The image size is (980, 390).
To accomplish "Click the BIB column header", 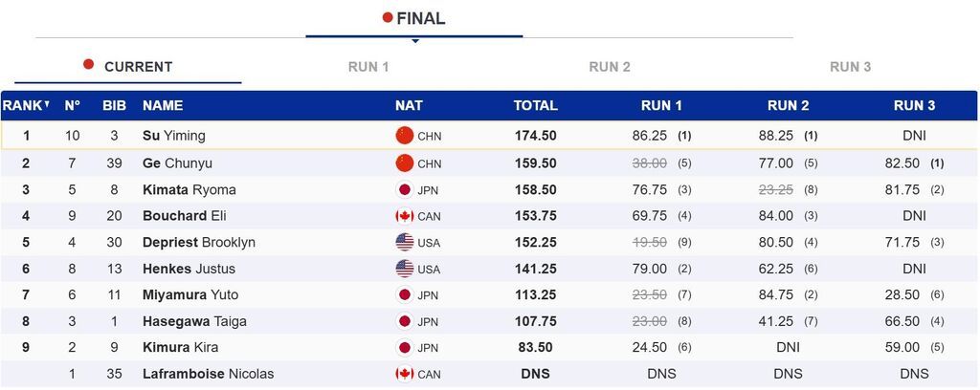I will (x=114, y=105).
